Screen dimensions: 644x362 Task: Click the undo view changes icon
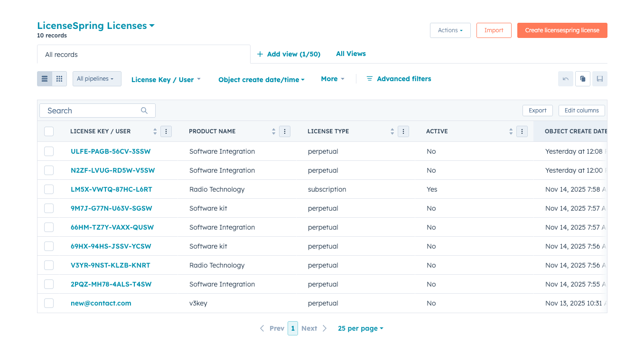(x=565, y=79)
